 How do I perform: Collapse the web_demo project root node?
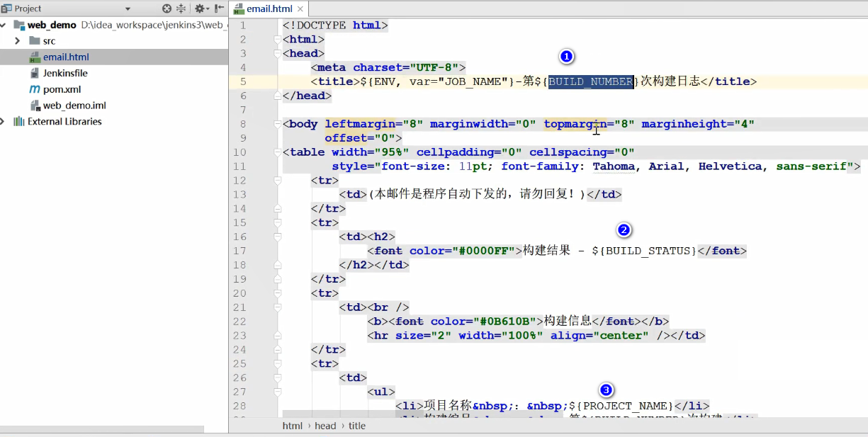click(4, 25)
